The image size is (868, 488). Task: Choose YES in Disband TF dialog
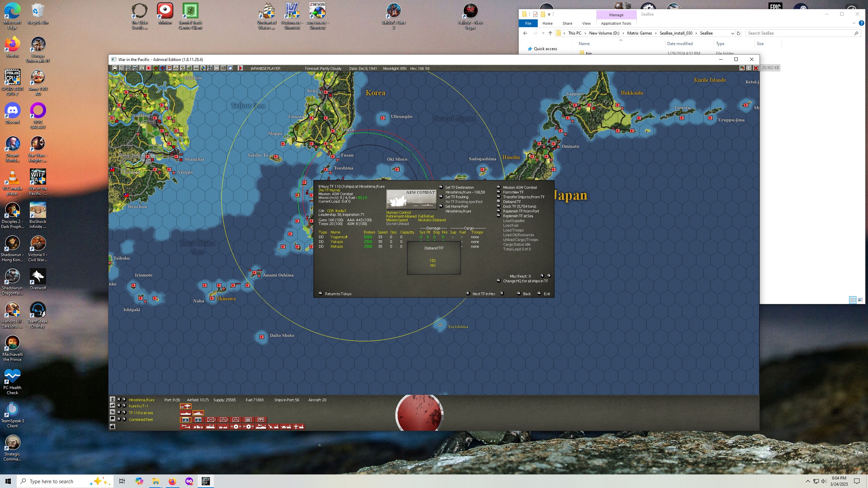[x=433, y=261]
